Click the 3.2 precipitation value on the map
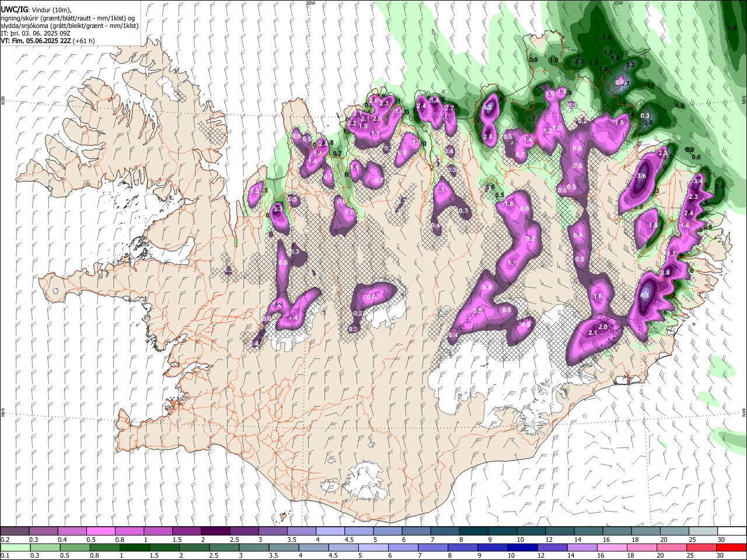This screenshot has height=560, width=747. (x=630, y=65)
